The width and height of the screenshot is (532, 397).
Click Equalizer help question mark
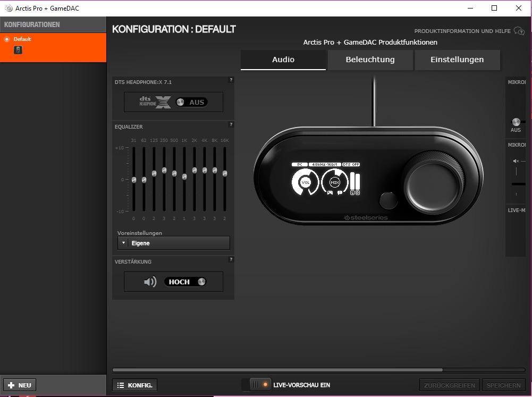coord(231,124)
